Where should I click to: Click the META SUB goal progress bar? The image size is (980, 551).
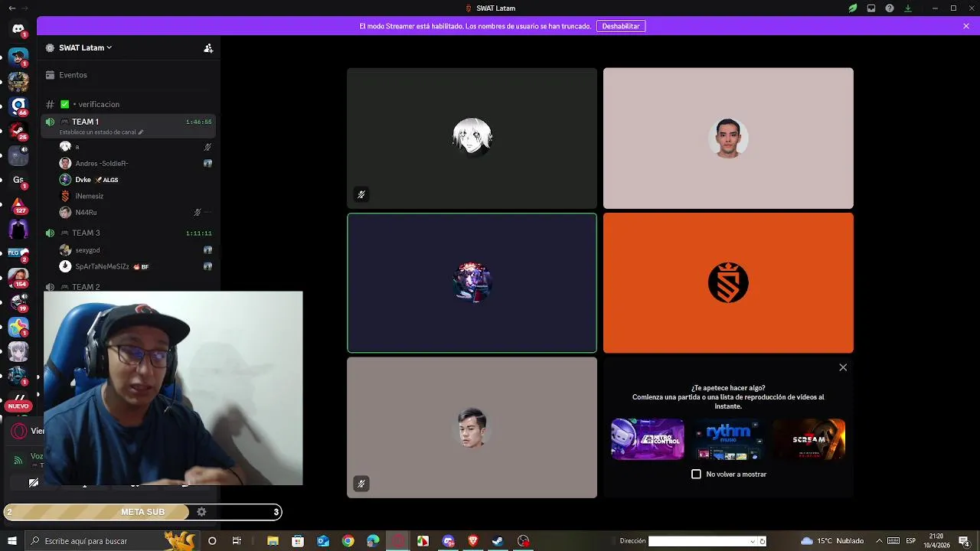click(142, 512)
